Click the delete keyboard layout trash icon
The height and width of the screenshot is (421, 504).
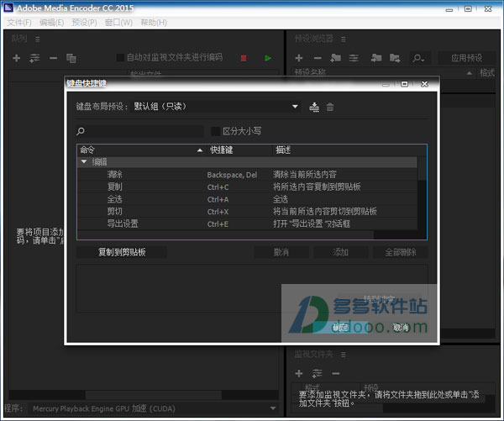[330, 107]
